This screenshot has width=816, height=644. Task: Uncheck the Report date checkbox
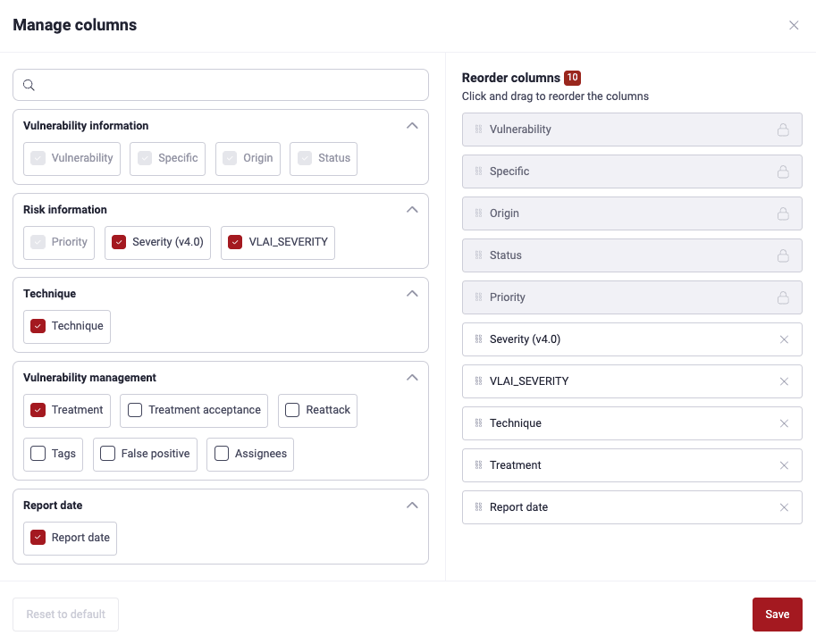click(x=38, y=538)
